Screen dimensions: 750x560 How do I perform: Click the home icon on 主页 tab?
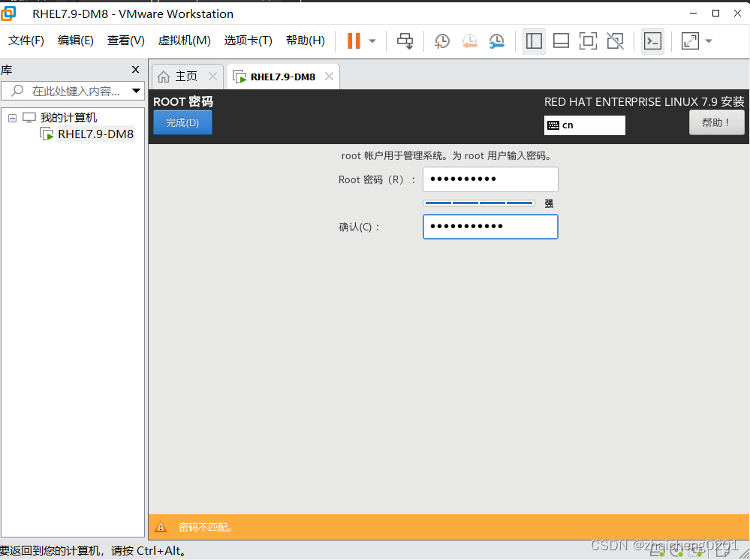tap(164, 77)
